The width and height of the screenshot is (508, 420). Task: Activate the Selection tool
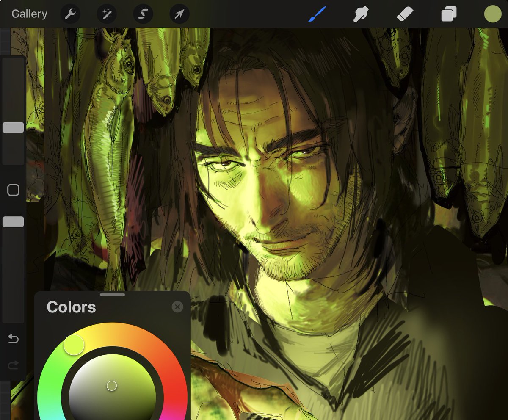pyautogui.click(x=143, y=14)
